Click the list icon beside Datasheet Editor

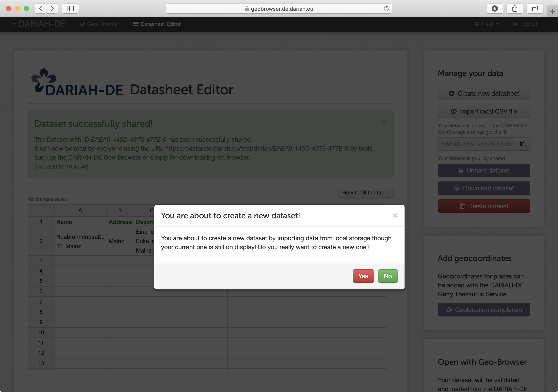(x=136, y=24)
